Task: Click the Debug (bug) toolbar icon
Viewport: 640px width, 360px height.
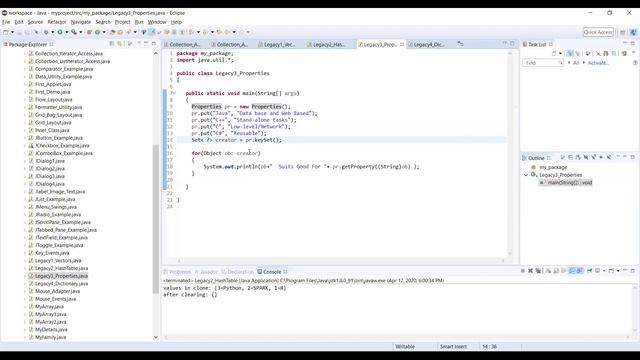Action: (46, 32)
